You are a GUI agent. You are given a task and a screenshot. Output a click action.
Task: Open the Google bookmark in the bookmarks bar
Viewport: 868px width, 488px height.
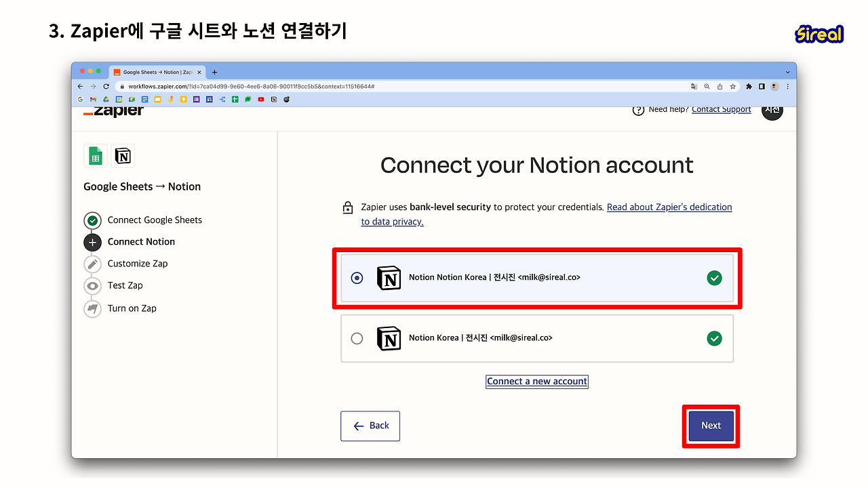tap(81, 99)
